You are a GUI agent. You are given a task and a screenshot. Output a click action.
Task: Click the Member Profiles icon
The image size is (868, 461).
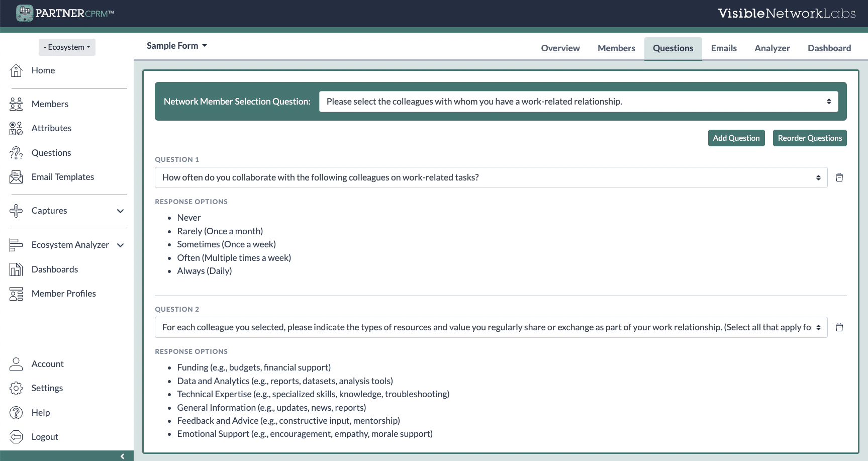pos(16,294)
